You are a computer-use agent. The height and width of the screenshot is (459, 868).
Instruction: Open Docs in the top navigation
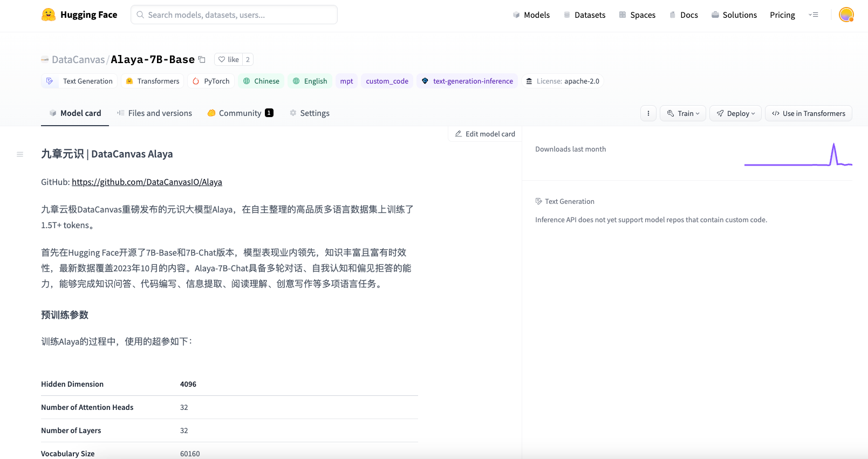click(684, 15)
